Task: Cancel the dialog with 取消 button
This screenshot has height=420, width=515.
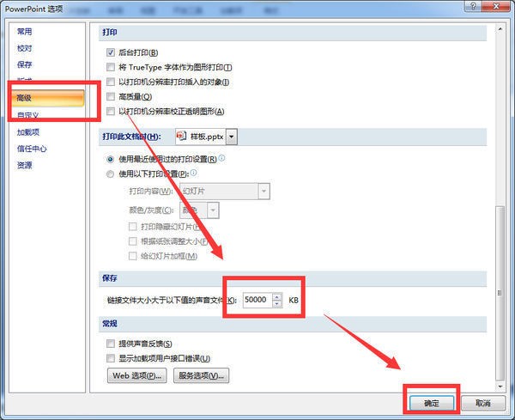Action: pyautogui.click(x=482, y=403)
